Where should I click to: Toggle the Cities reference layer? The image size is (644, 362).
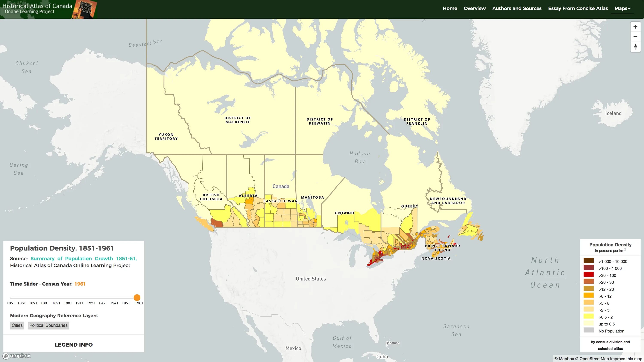pos(17,325)
